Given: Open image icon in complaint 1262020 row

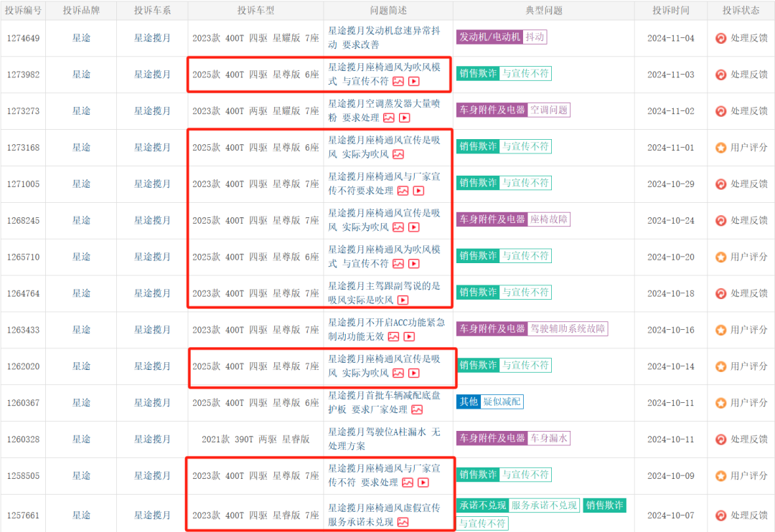Looking at the screenshot, I should click(x=398, y=374).
